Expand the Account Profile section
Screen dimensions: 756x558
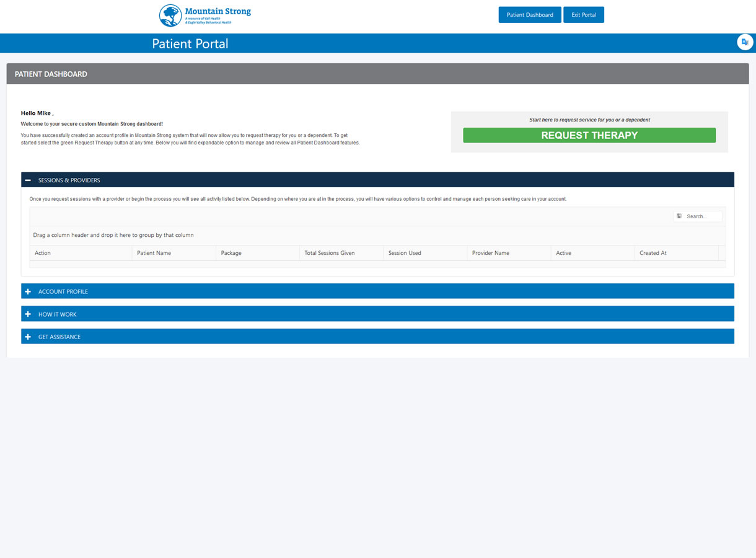click(63, 291)
